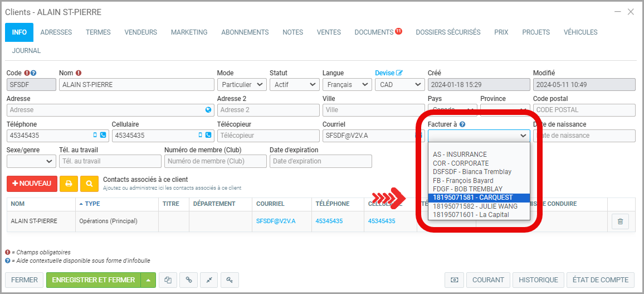Click into the Nom input field
Image resolution: width=644 pixels, height=294 pixels.
pos(136,85)
